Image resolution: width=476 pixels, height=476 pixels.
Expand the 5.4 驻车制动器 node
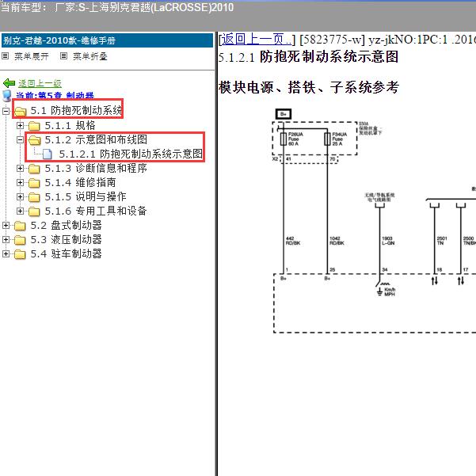click(x=6, y=253)
